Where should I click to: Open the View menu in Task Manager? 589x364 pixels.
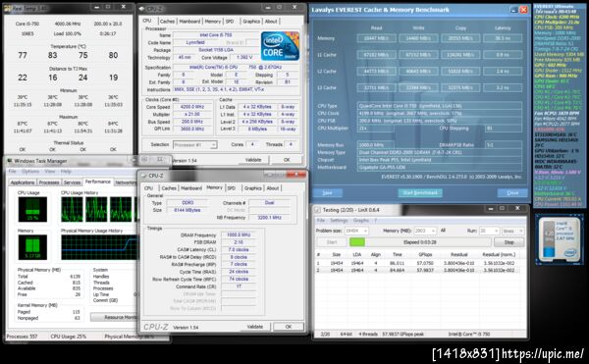point(50,172)
